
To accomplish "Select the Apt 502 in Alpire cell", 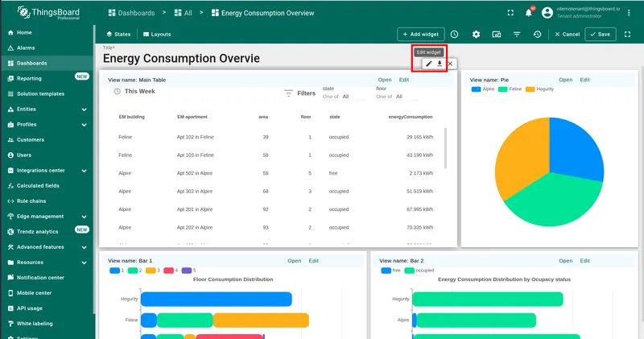I will 195,173.
